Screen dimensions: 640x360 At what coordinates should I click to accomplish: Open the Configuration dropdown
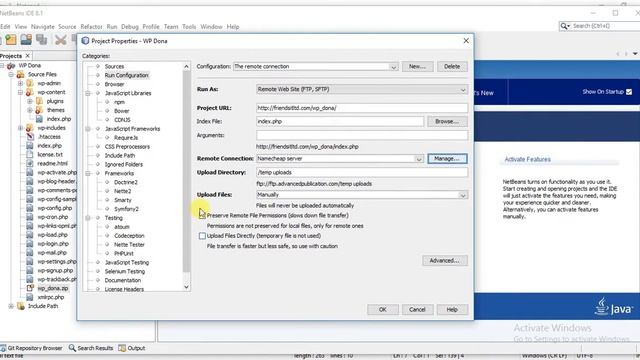coord(393,67)
